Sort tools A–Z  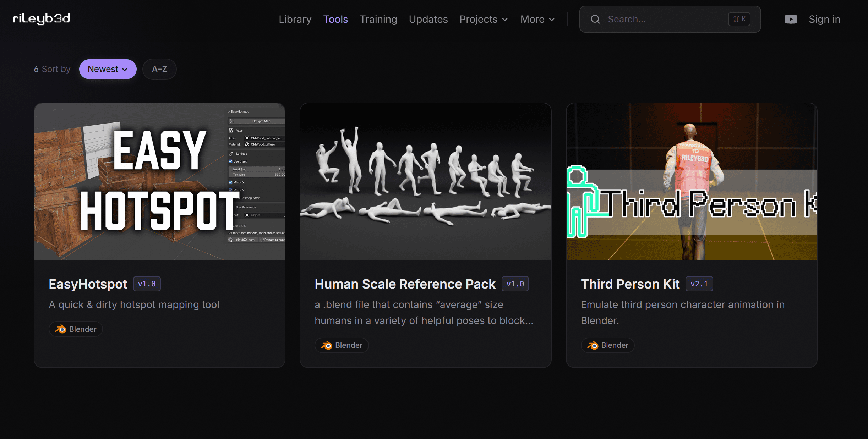tap(159, 69)
